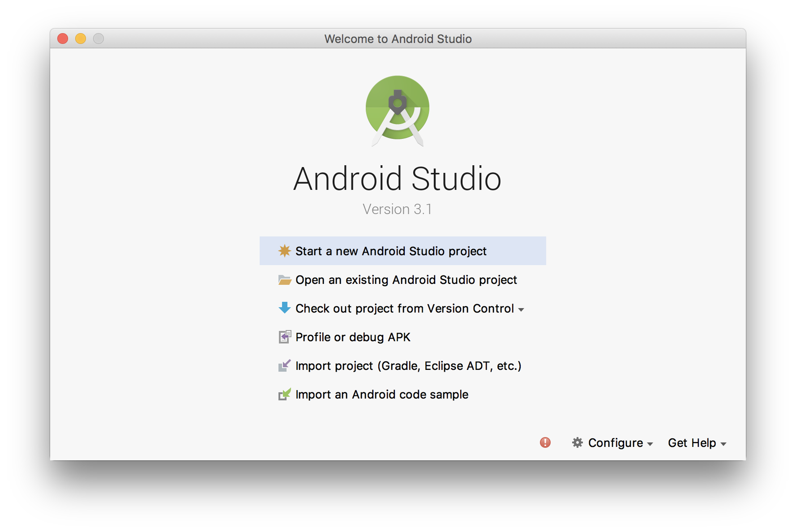Open the Configure menu
This screenshot has width=796, height=532.
pyautogui.click(x=616, y=443)
